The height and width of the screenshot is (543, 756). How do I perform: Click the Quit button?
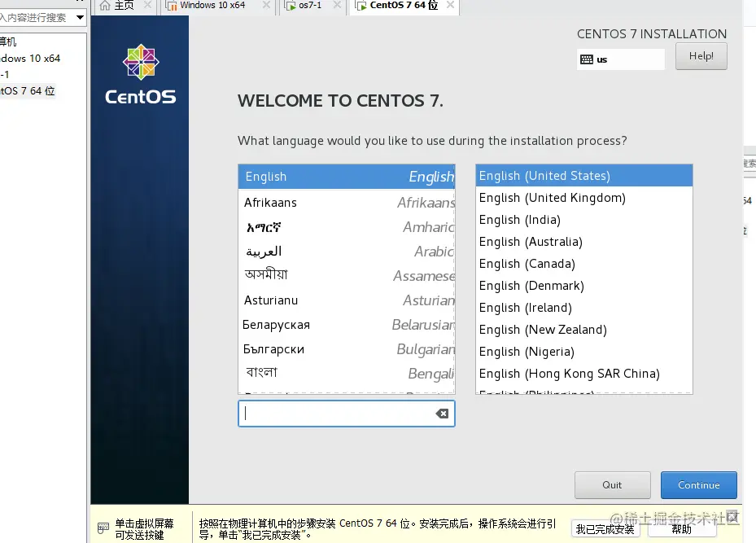pos(612,485)
